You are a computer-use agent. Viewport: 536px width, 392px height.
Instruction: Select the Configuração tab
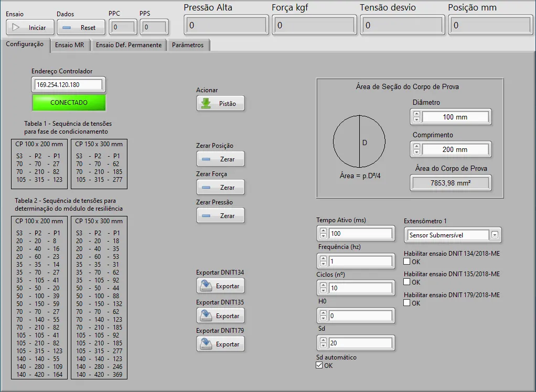25,44
